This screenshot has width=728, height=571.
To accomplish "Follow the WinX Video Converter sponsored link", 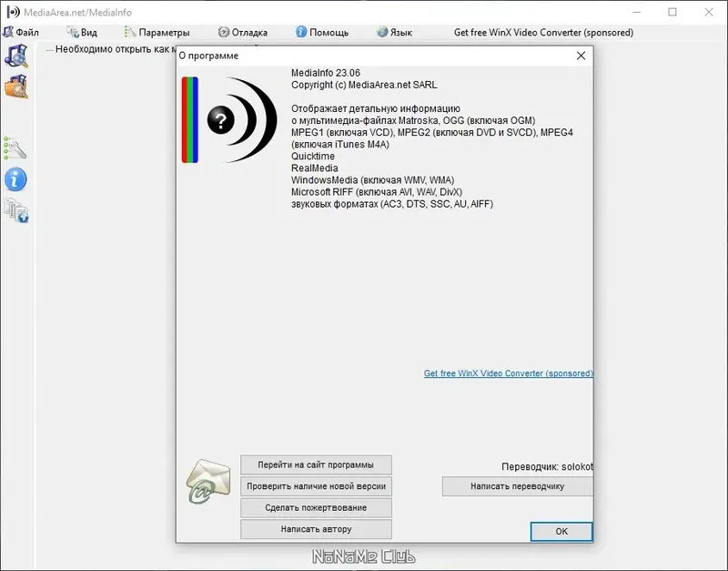I will [508, 373].
